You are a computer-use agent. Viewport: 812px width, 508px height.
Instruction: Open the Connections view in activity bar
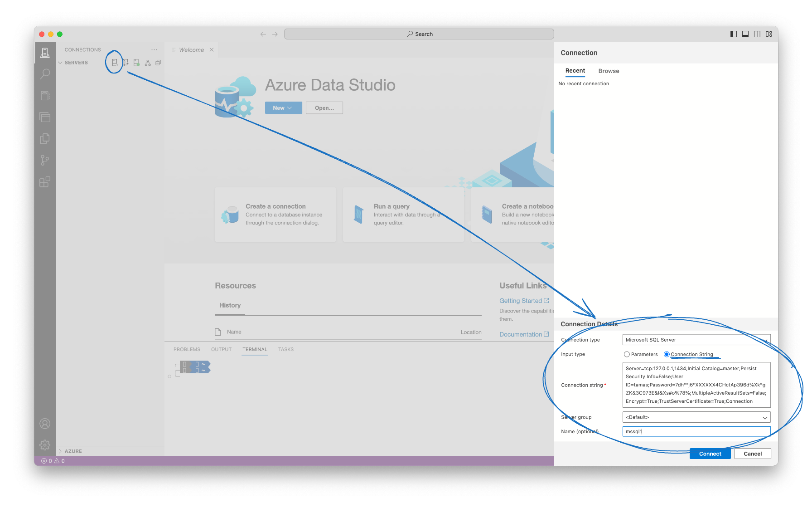(x=45, y=53)
